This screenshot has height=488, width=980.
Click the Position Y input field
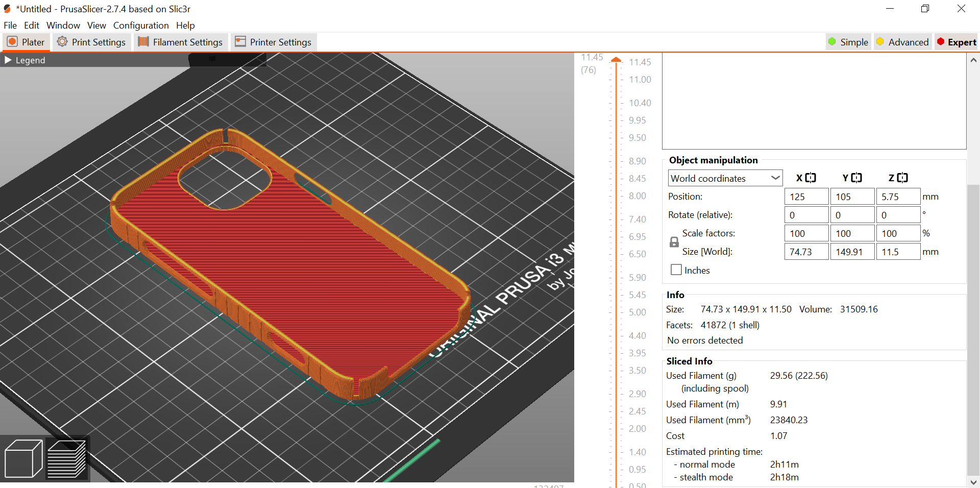coord(852,197)
